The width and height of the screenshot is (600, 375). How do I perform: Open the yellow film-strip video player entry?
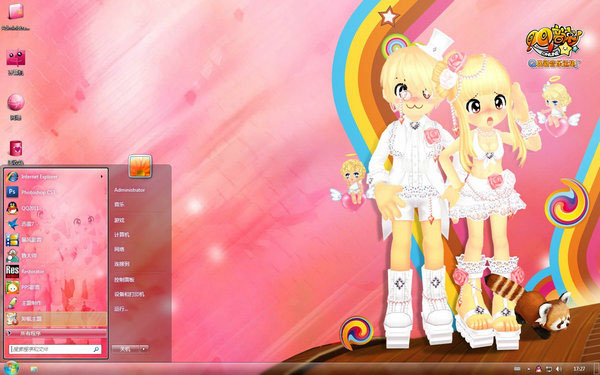(55, 240)
